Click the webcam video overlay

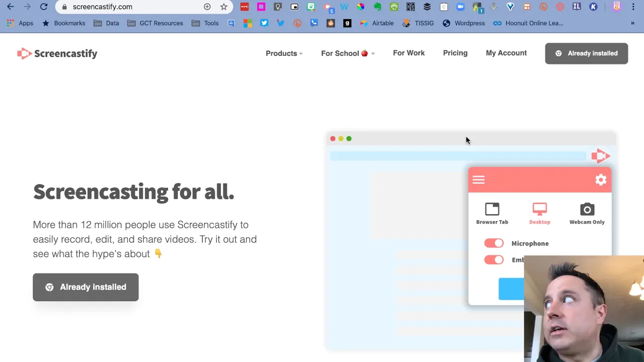tap(584, 309)
